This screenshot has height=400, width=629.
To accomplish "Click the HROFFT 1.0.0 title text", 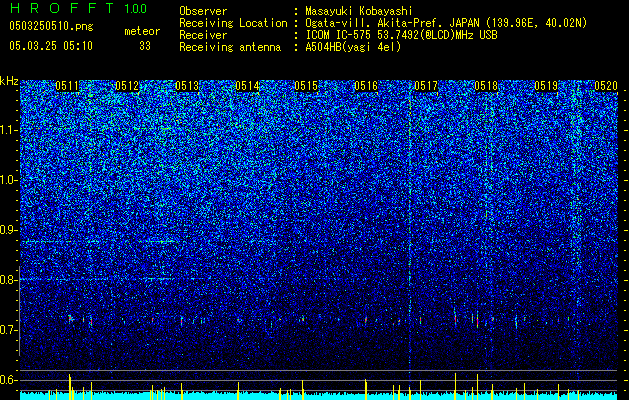I will coord(79,8).
